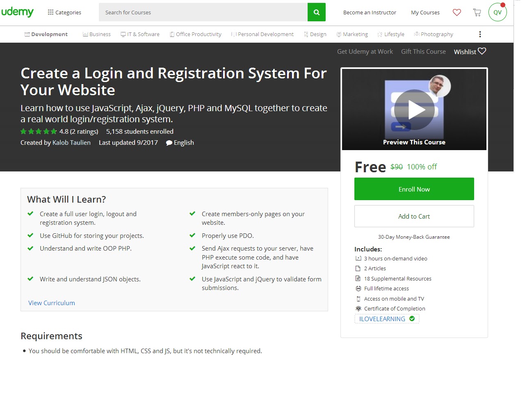This screenshot has height=420, width=525.
Task: Click the IT & Software monitor icon
Action: pyautogui.click(x=123, y=34)
